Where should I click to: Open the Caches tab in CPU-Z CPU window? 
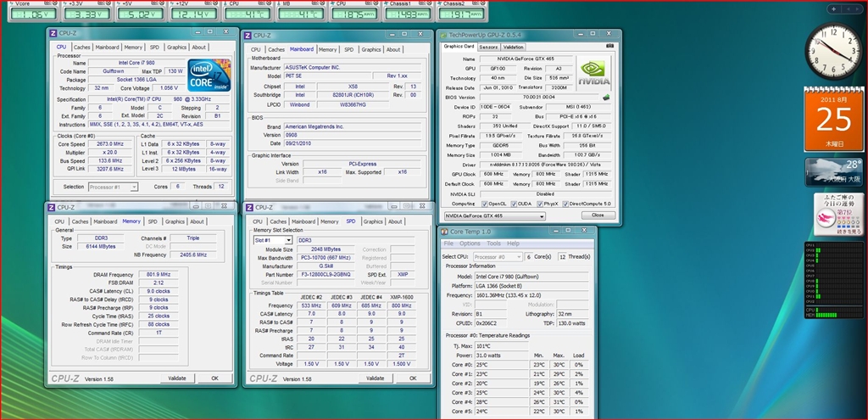click(82, 48)
